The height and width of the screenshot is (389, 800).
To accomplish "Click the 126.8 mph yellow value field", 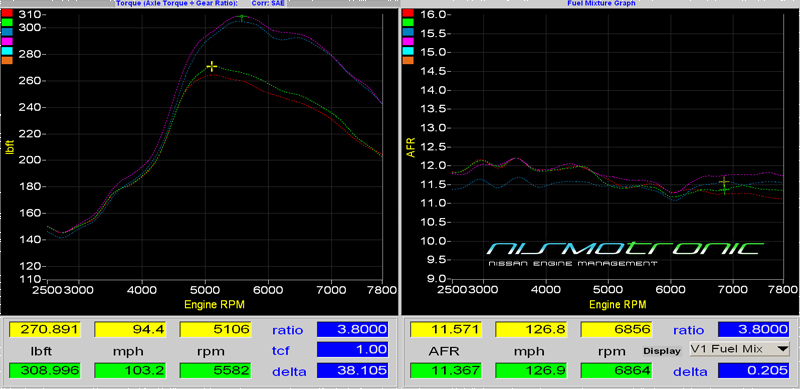I will 531,329.
